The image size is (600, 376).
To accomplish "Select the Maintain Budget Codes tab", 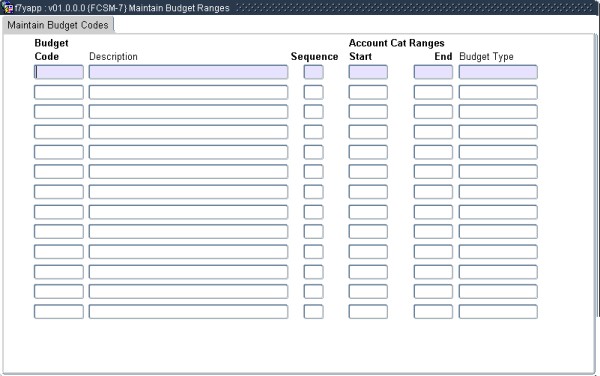I will [58, 25].
